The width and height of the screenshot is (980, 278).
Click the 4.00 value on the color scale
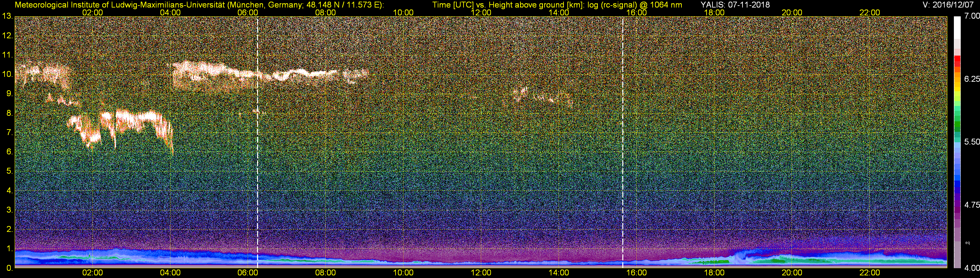click(972, 268)
